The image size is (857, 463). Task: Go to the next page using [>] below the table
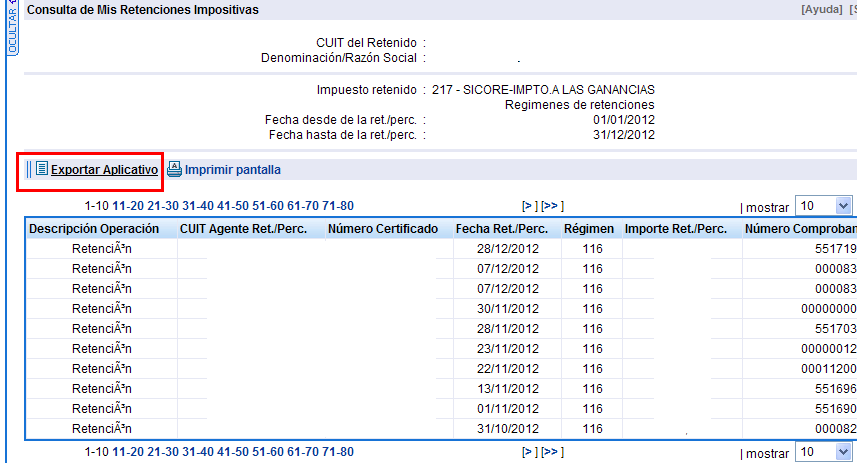530,453
